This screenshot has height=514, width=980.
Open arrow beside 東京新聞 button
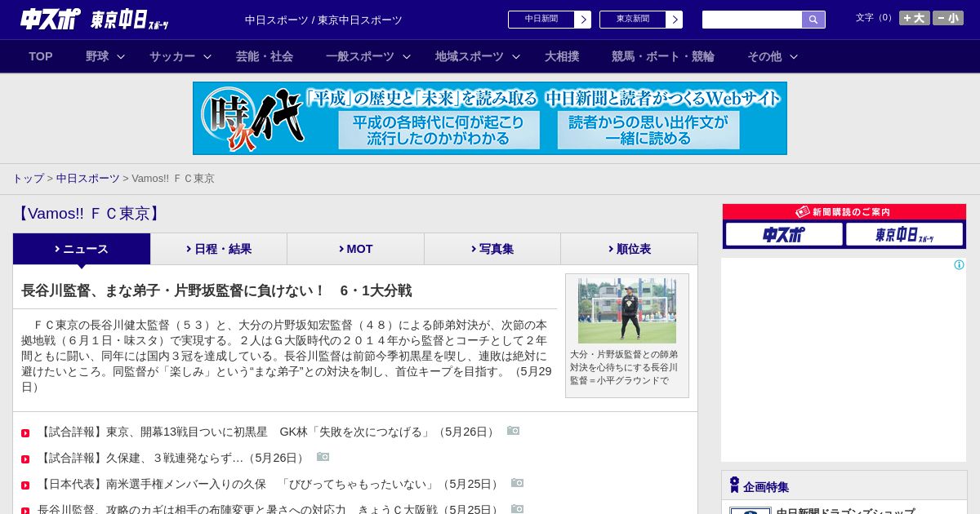(675, 20)
